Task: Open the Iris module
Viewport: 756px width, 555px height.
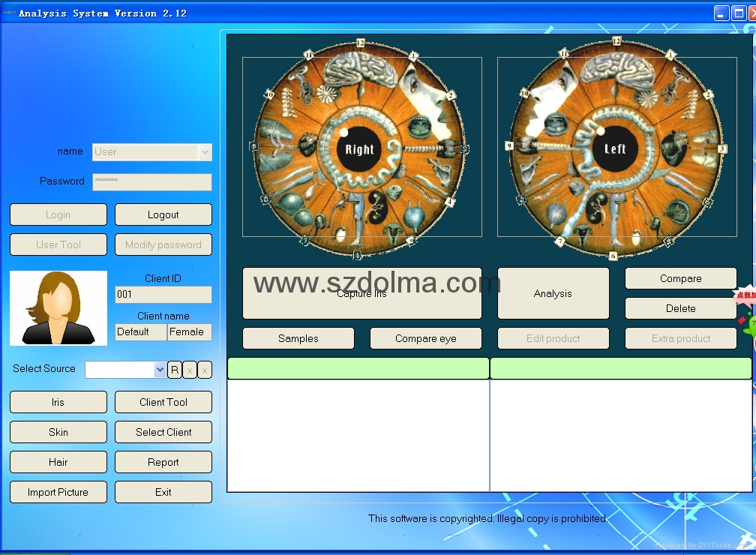Action: coord(58,402)
